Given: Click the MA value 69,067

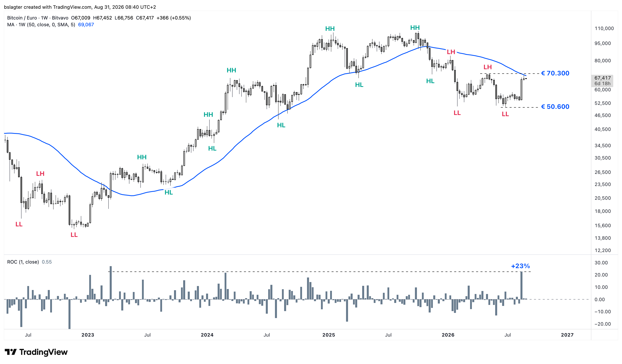Looking at the screenshot, I should (86, 25).
